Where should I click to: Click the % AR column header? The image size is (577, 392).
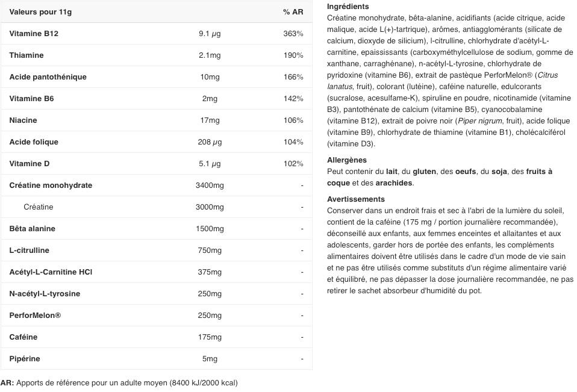click(x=293, y=12)
